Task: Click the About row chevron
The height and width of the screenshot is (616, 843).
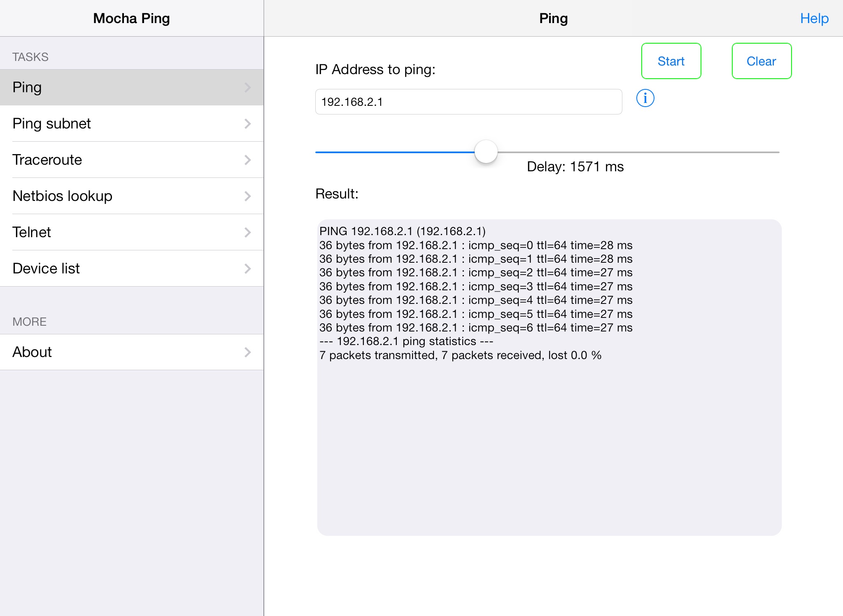Action: tap(247, 352)
